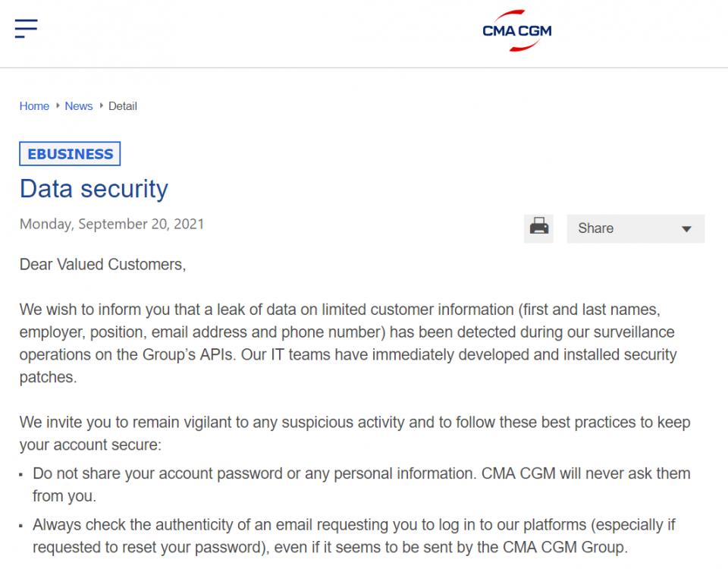Click the arrow separator between News and Detail
This screenshot has height=569, width=728.
pyautogui.click(x=101, y=105)
